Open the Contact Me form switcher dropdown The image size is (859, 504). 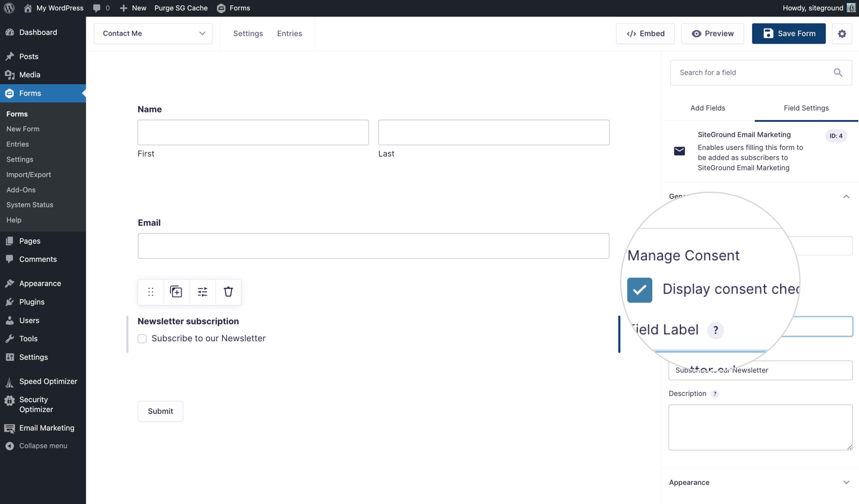click(x=153, y=34)
